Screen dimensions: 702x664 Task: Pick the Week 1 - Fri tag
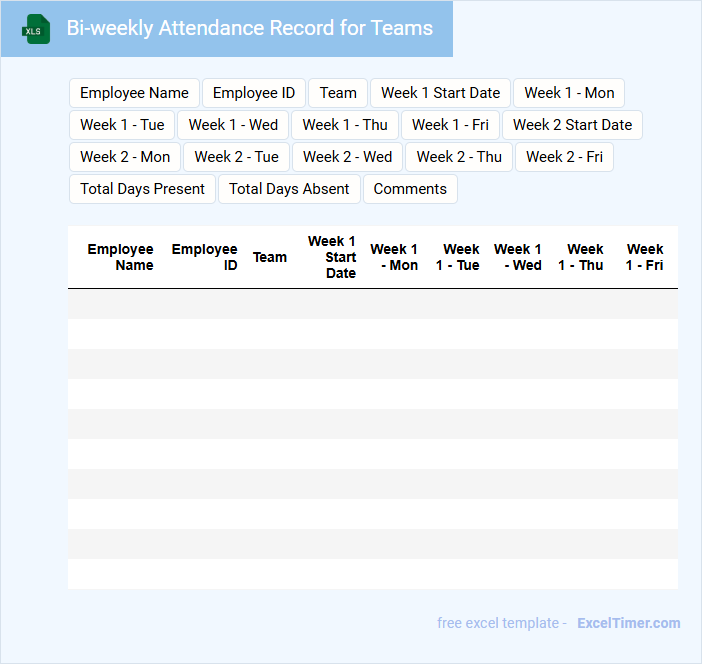[450, 125]
